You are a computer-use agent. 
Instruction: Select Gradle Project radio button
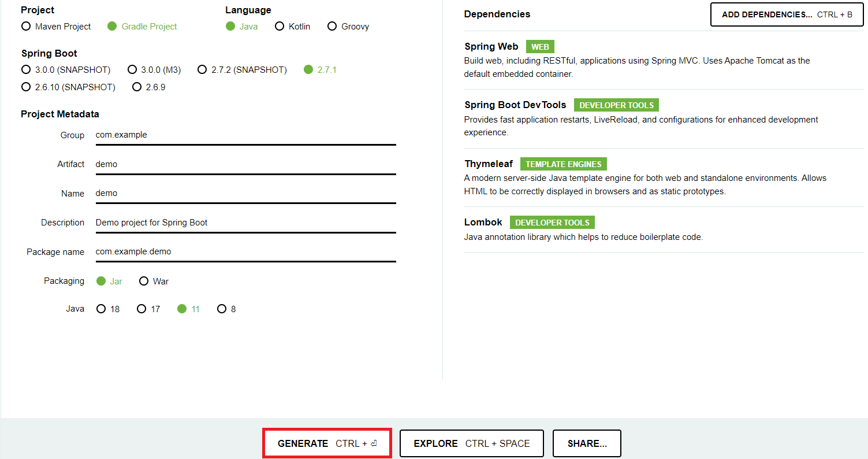[112, 27]
